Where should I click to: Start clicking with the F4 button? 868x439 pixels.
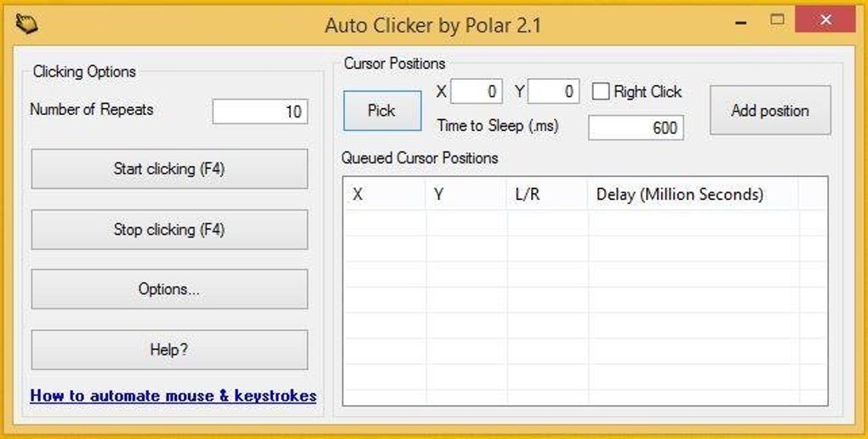(x=169, y=168)
